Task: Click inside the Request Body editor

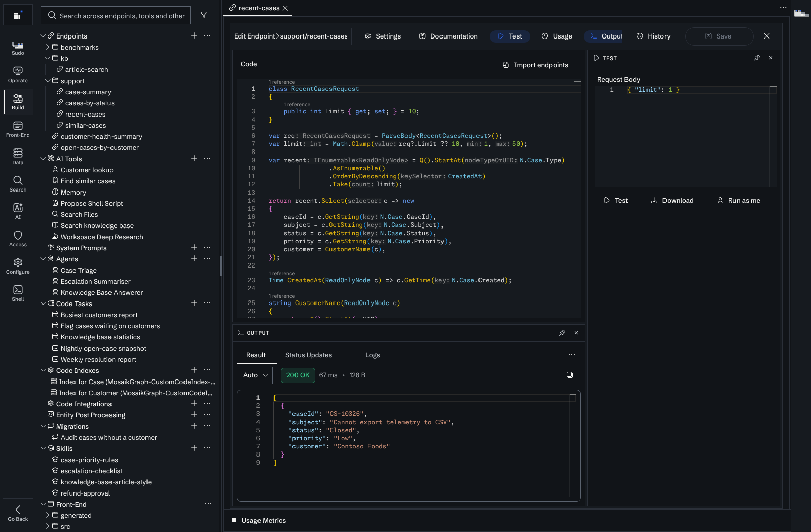Action: 686,137
